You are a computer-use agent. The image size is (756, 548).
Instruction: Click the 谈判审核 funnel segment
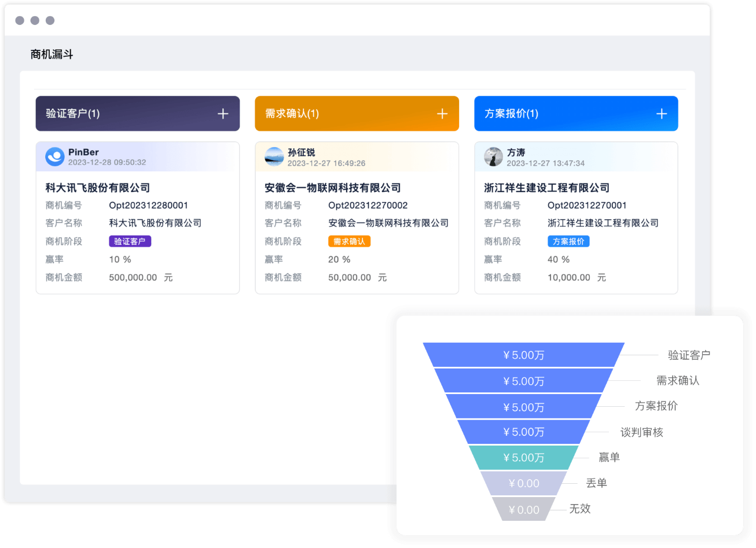523,431
